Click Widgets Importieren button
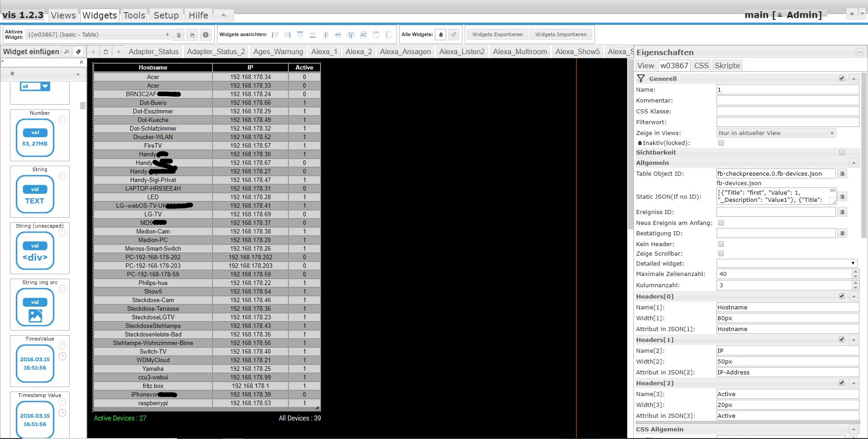Image resolution: width=868 pixels, height=439 pixels. tap(561, 35)
